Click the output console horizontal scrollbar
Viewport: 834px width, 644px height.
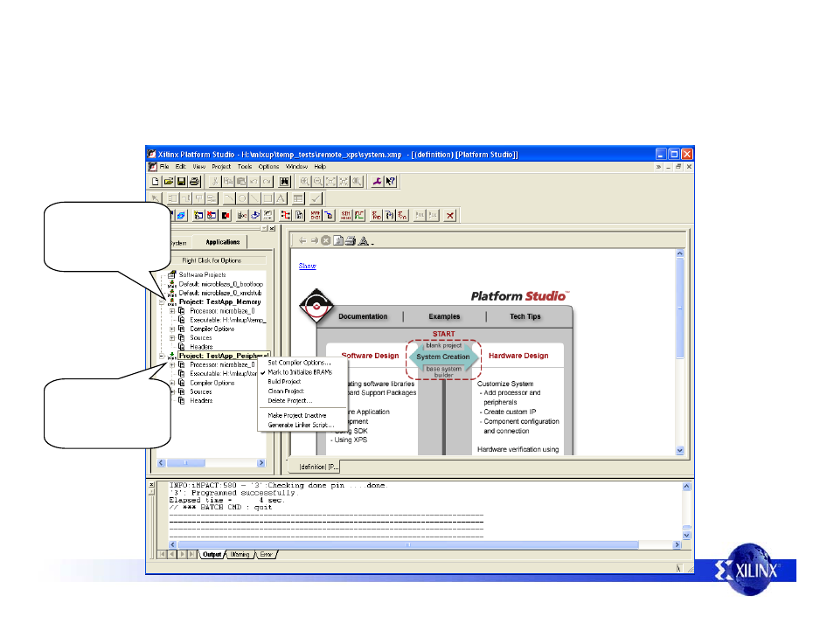408,544
